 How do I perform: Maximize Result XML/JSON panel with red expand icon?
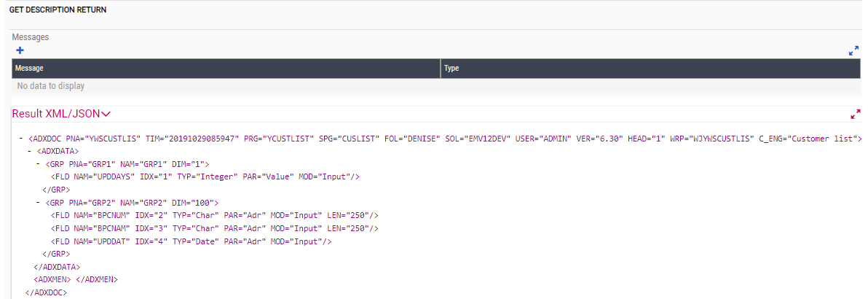[855, 114]
